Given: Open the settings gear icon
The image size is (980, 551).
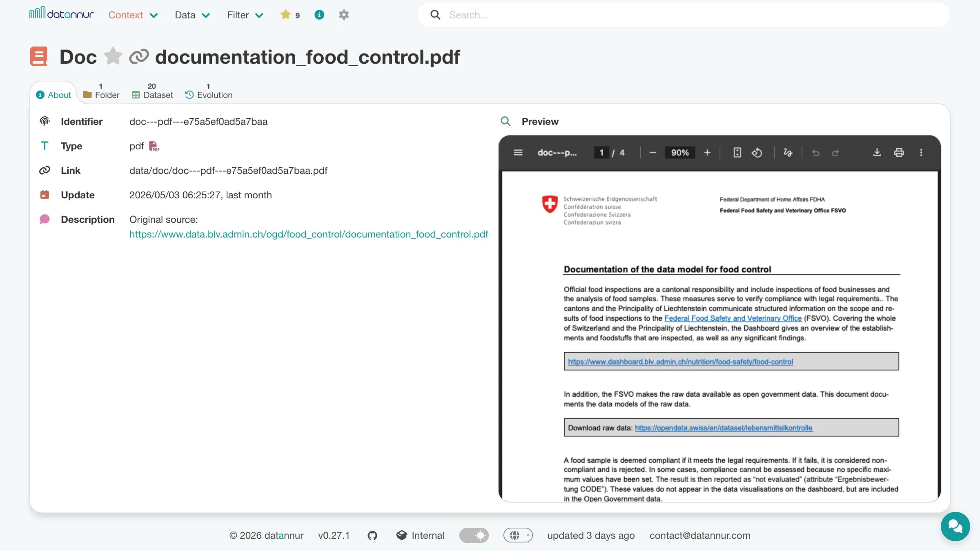Looking at the screenshot, I should 344,15.
